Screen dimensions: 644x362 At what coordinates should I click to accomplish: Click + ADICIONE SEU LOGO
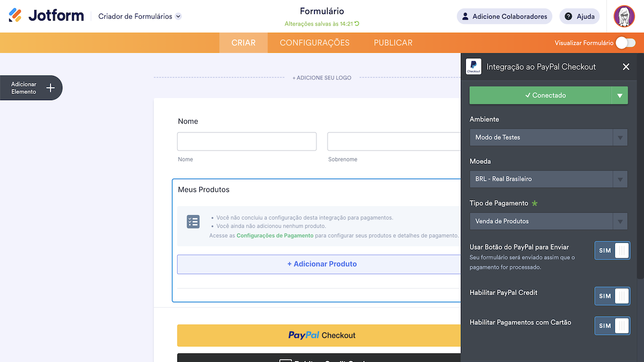(x=322, y=78)
